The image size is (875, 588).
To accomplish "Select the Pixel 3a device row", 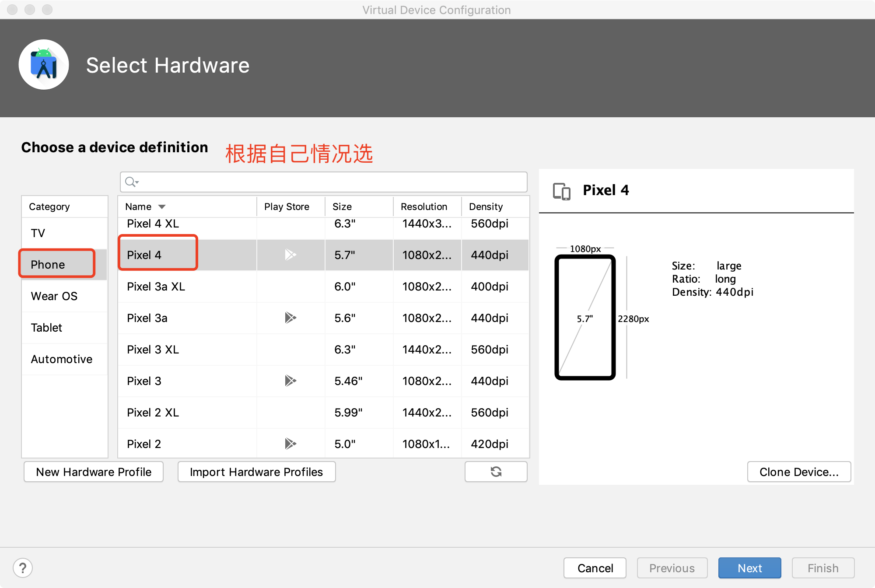I will [x=324, y=318].
